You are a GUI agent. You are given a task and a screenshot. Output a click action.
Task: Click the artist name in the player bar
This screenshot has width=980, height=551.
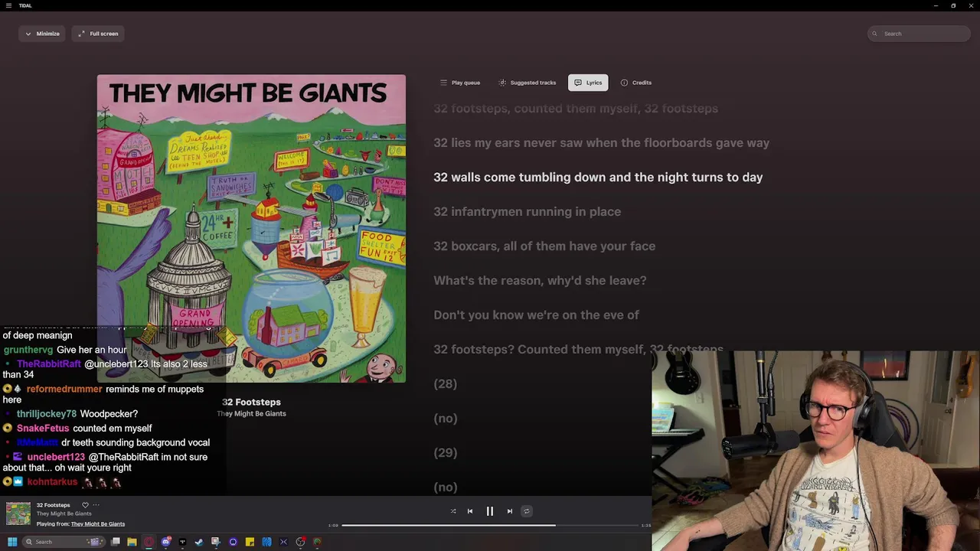tap(64, 514)
